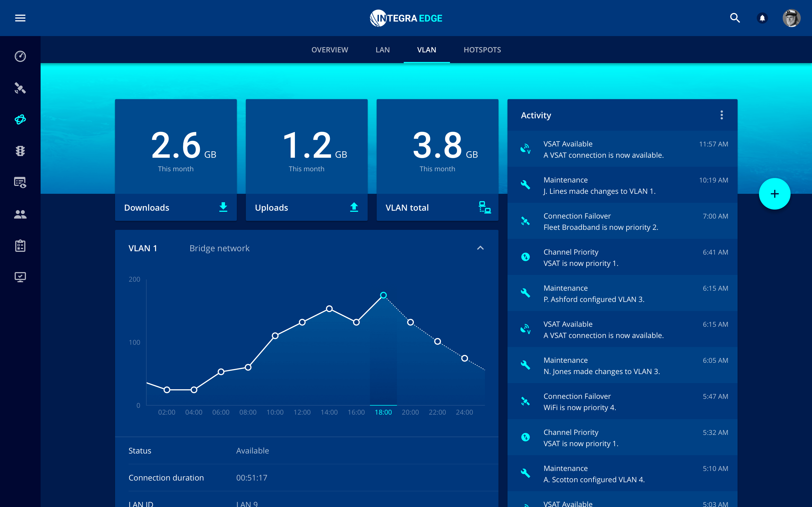
Task: Click the monitor check sidebar icon
Action: 20,277
